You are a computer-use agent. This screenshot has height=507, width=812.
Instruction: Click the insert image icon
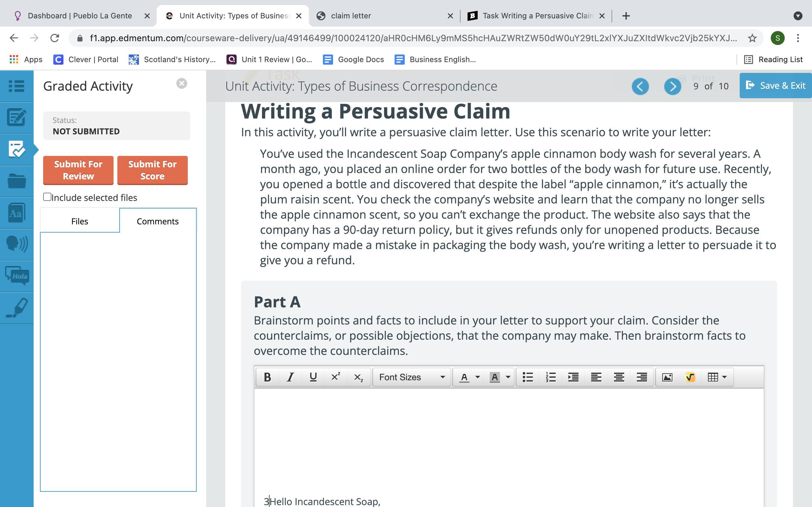667,377
